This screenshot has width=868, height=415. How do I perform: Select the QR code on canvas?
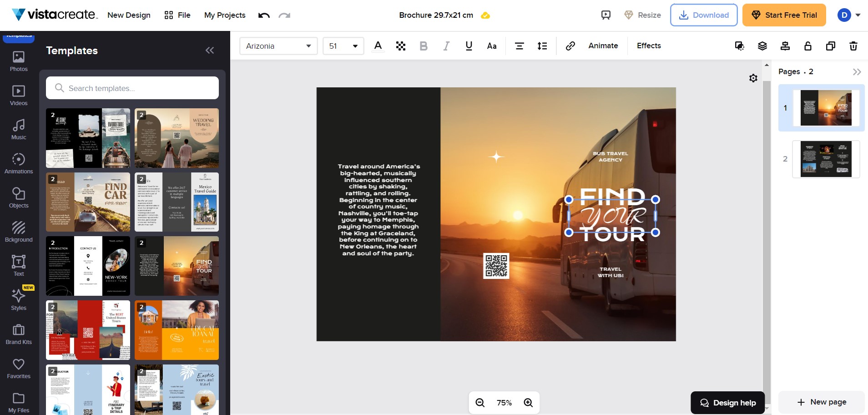[x=496, y=266]
